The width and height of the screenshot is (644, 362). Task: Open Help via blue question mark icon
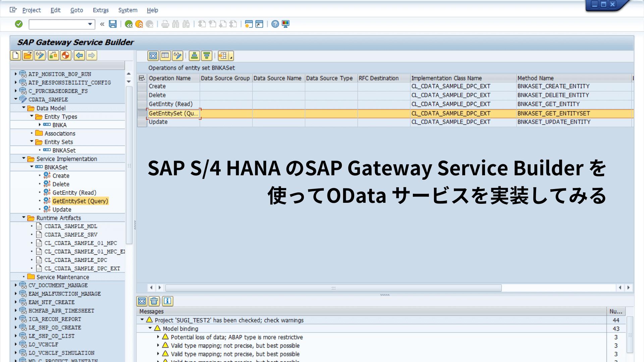coord(275,24)
